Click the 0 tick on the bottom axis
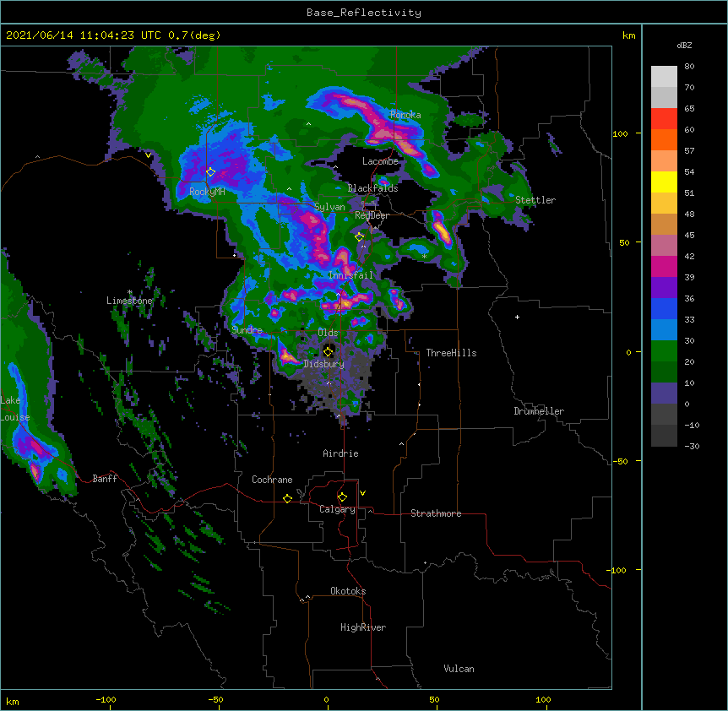The height and width of the screenshot is (711, 728). tap(326, 699)
